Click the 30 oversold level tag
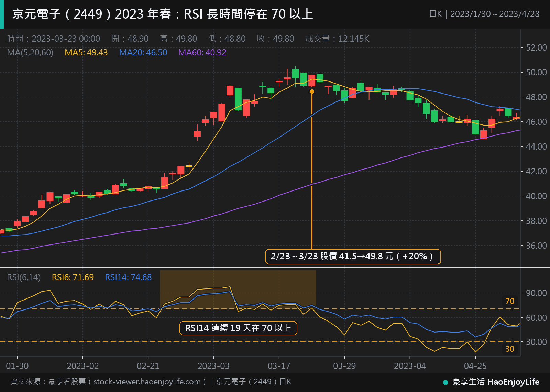 coord(510,349)
